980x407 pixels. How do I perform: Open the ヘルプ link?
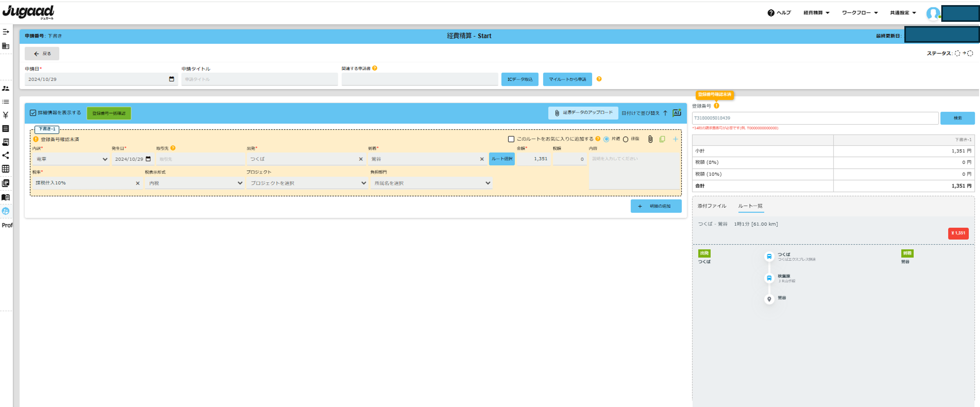point(779,13)
